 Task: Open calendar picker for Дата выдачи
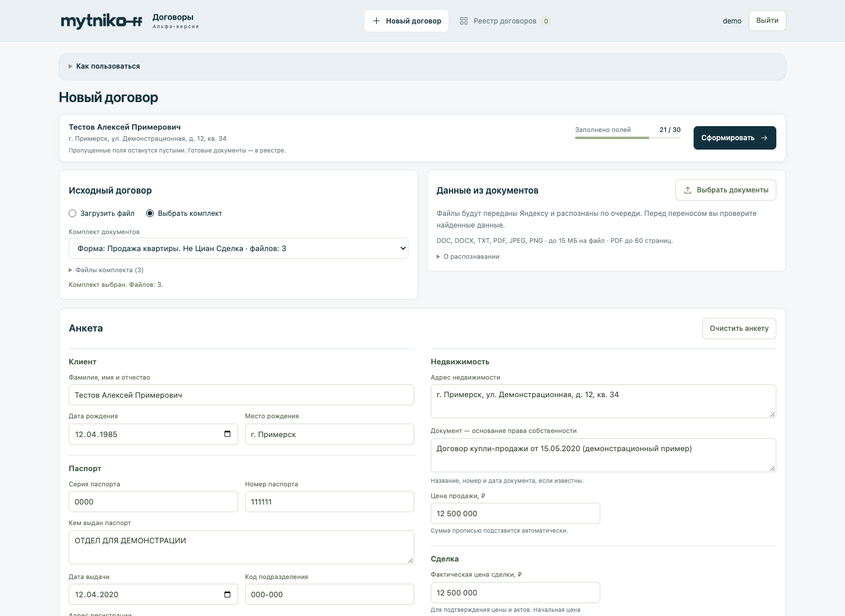[x=227, y=594]
